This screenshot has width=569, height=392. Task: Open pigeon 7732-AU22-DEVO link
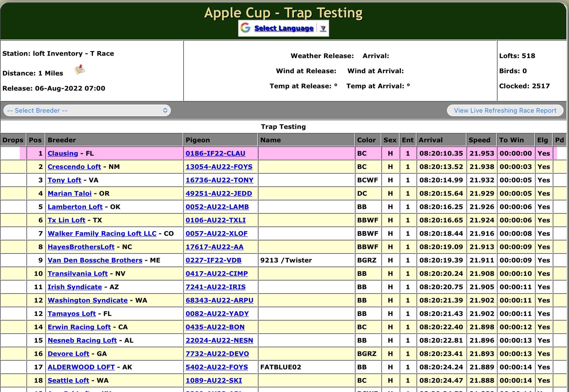coord(217,354)
